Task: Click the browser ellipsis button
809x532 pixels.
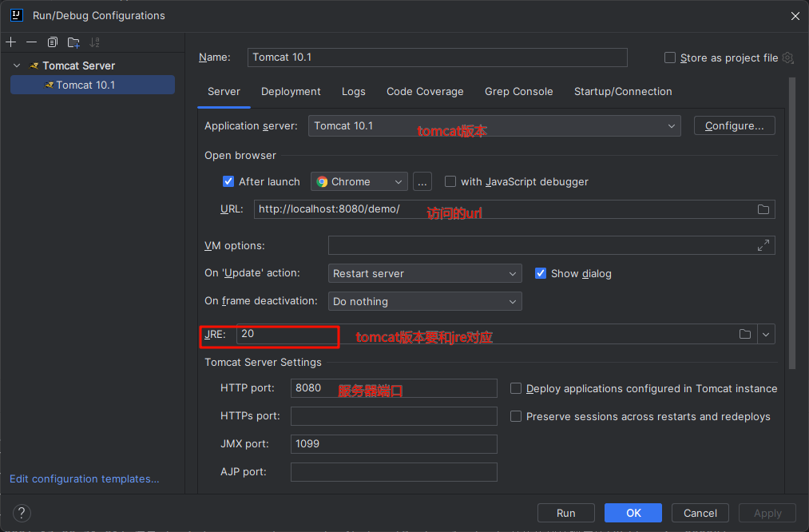Action: [422, 181]
